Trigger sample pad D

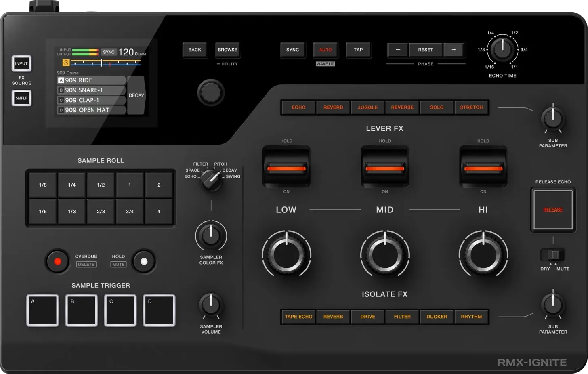159,310
